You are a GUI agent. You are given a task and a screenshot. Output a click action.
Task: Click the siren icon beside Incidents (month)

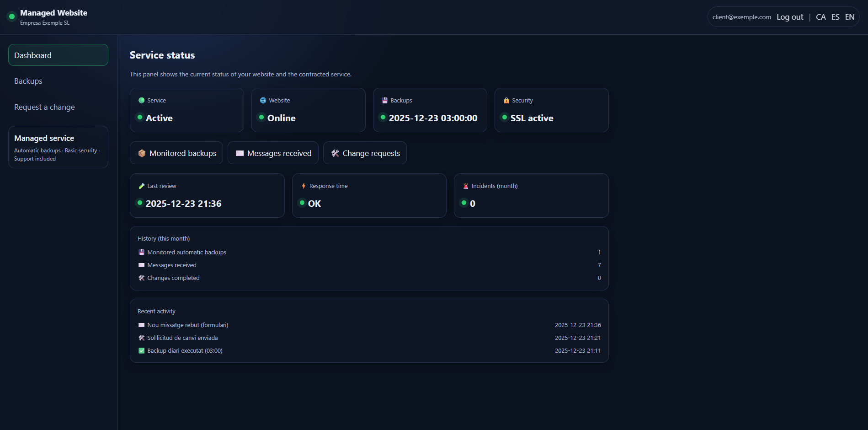[x=466, y=186]
